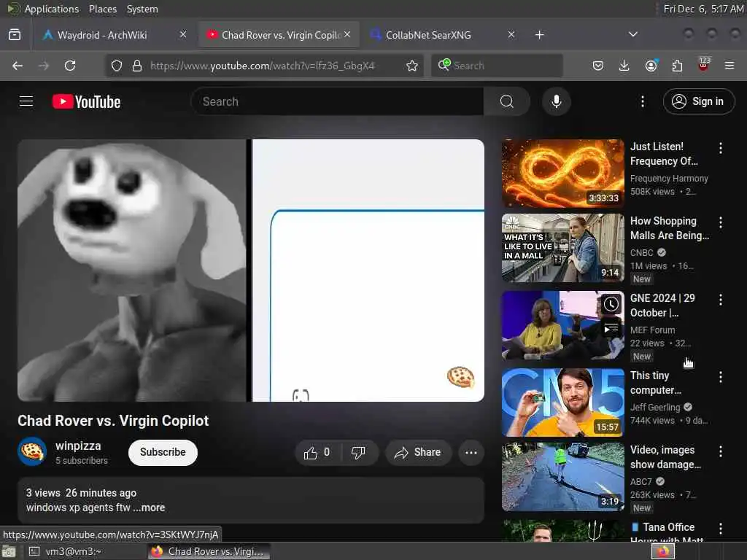Click the Chad Rover video player
The image size is (747, 560).
click(x=251, y=271)
